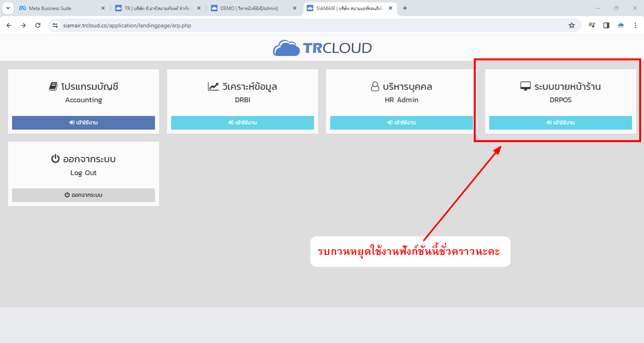Viewport: 644px width, 343px height.
Task: Open the Accounting module button
Action: [83, 123]
